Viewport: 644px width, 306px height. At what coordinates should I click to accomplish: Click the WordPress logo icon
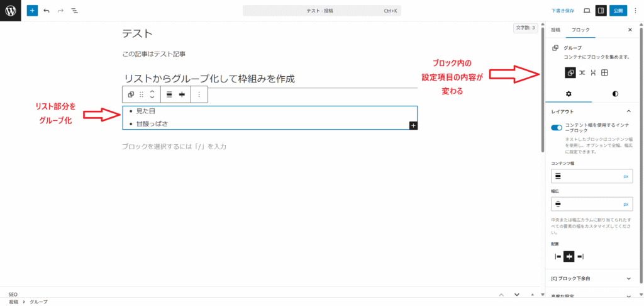(10, 10)
